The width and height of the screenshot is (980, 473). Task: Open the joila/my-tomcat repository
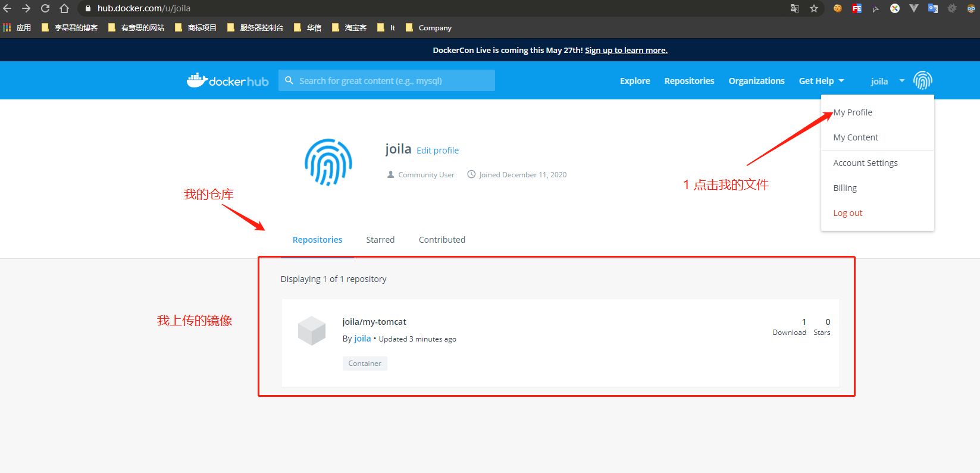tap(374, 322)
